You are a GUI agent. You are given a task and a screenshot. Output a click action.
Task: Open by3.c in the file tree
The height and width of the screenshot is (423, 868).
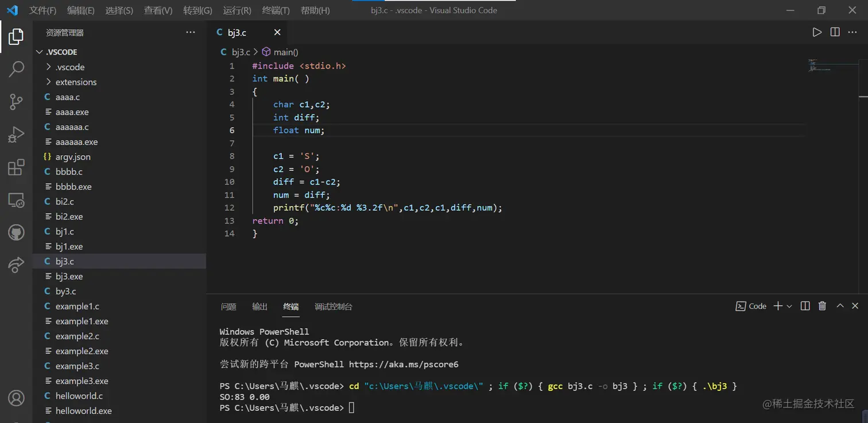[119, 291]
